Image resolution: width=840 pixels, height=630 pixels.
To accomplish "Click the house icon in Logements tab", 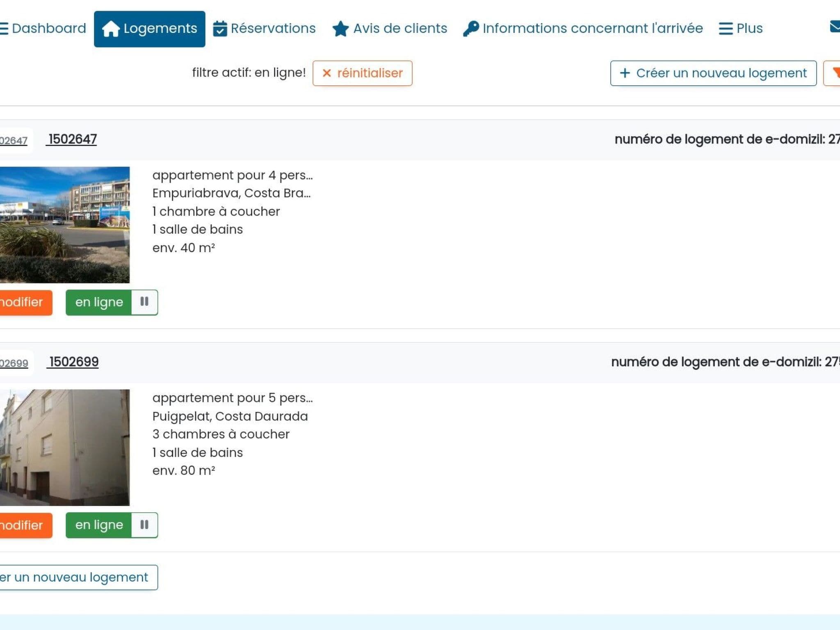I will [110, 29].
